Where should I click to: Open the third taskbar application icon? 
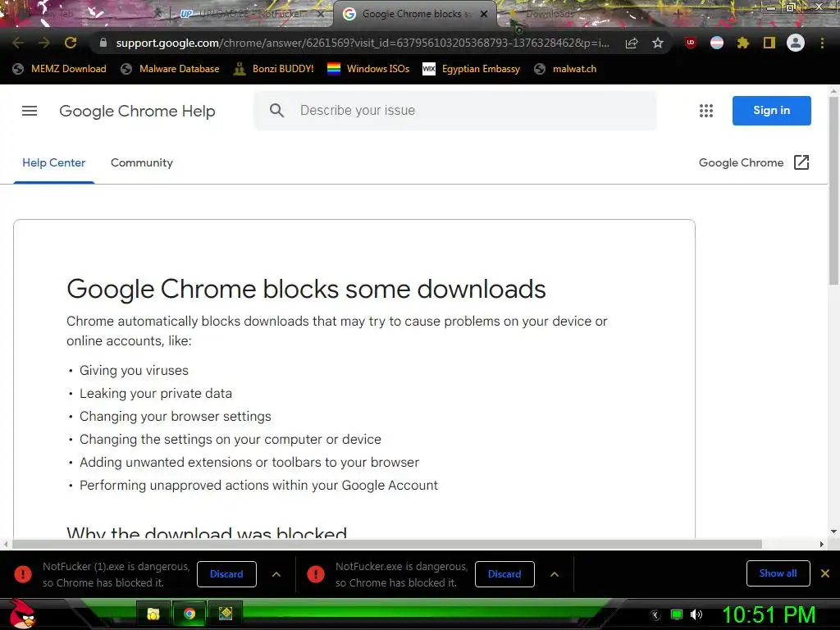(x=225, y=614)
